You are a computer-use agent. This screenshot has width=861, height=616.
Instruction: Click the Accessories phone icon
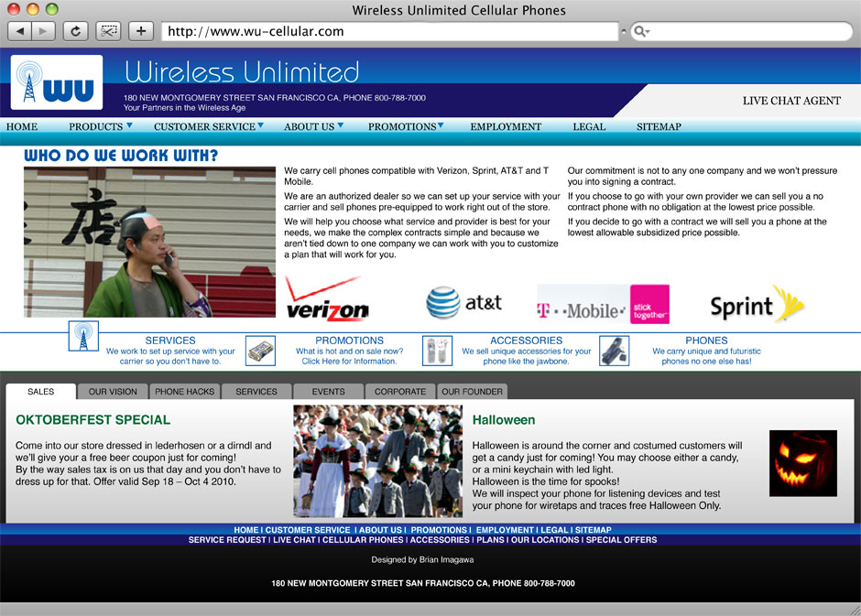(437, 351)
